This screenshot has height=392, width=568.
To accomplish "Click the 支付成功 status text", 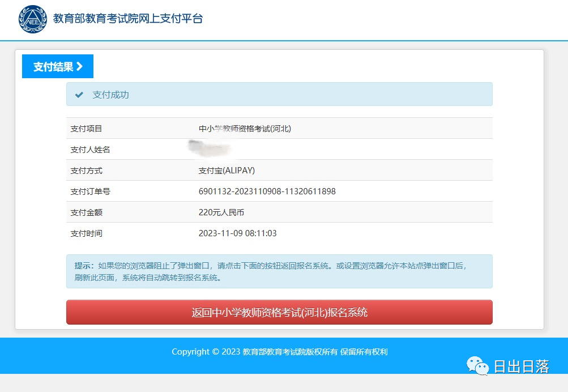I will coord(110,95).
